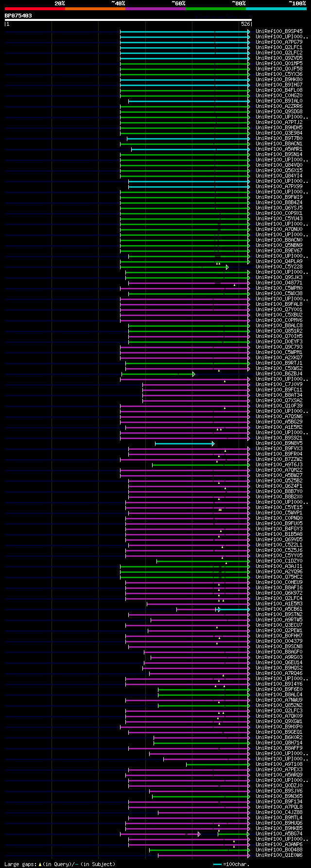Viewport: 311px width, 868px height.
Task: Select the UniRef100_Q8H714 label
Action: click(279, 743)
